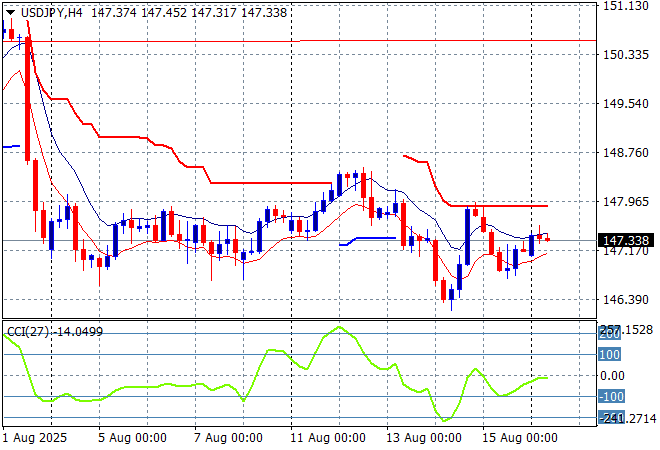Click the open price 147.374 in the chart header
The image size is (660, 450).
(x=114, y=13)
